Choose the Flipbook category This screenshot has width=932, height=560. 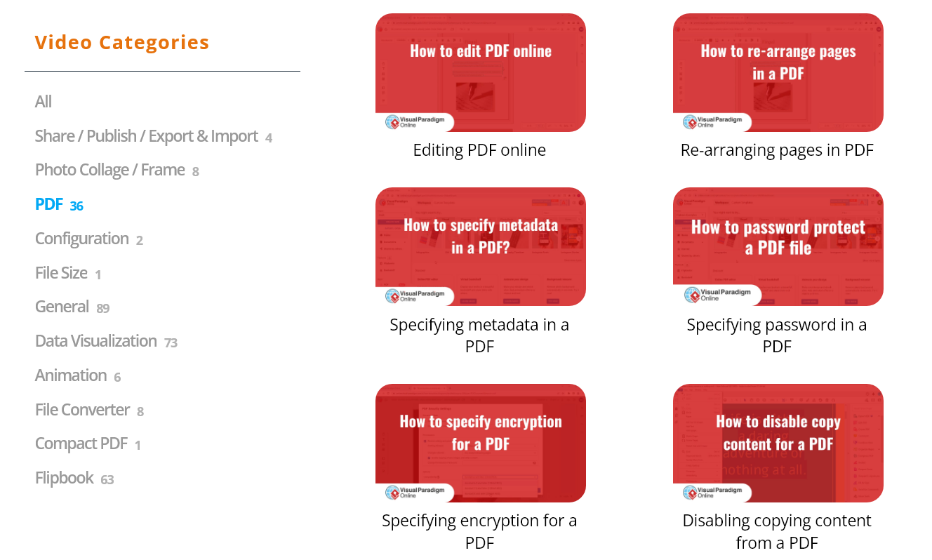pos(65,478)
